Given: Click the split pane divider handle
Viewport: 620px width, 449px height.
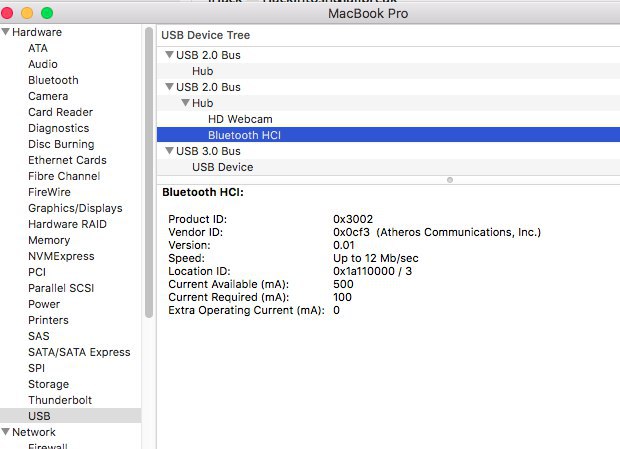Looking at the screenshot, I should click(x=450, y=180).
